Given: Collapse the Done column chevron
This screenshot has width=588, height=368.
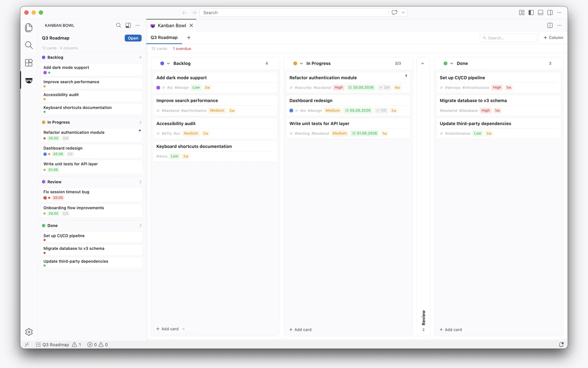Looking at the screenshot, I should tap(452, 63).
